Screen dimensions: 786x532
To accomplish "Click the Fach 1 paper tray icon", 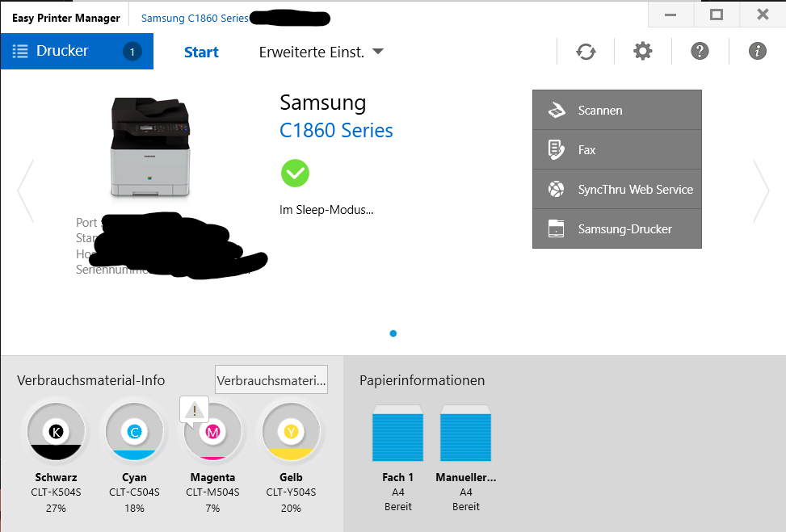I will (x=398, y=434).
